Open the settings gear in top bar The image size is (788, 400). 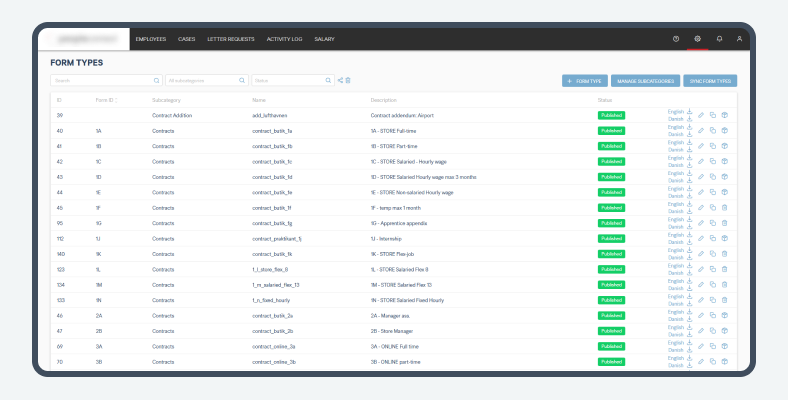tap(698, 39)
